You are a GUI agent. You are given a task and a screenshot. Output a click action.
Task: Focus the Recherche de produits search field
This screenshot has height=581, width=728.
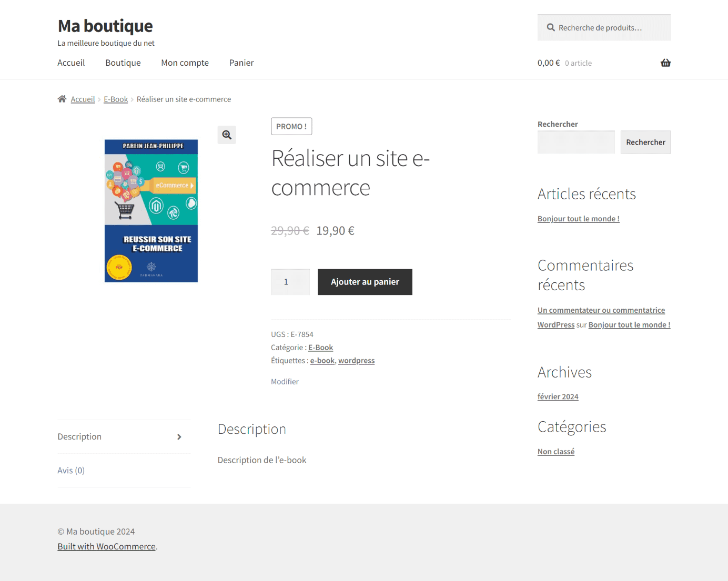click(604, 27)
